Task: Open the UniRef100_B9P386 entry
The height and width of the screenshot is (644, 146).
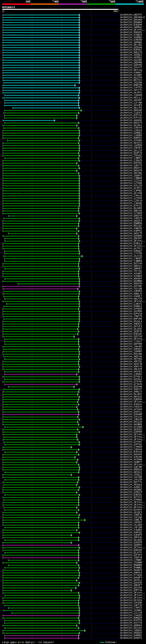Action: tap(131, 319)
